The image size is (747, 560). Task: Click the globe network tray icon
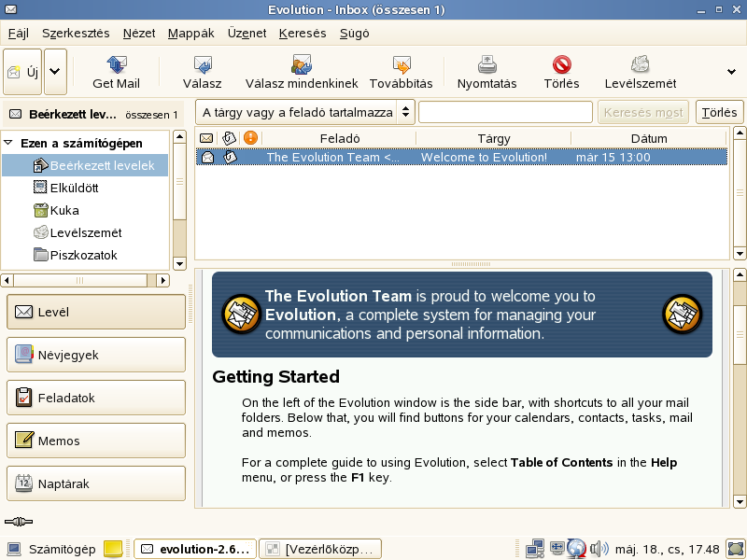coord(576,549)
